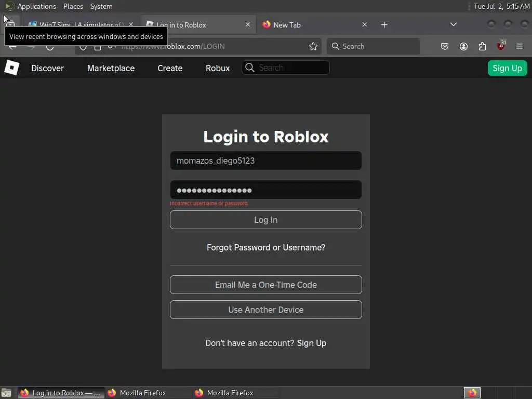Expand the list all tabs chevron

453,24
